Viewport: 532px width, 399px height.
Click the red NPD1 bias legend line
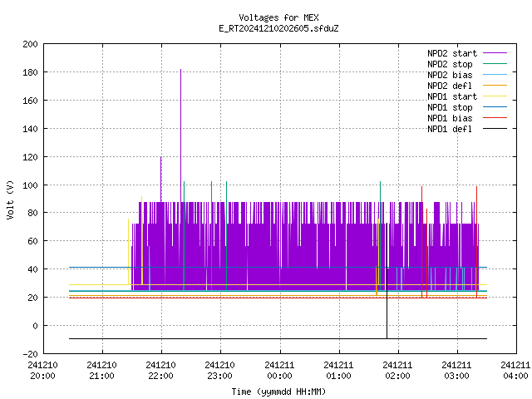[x=495, y=118]
